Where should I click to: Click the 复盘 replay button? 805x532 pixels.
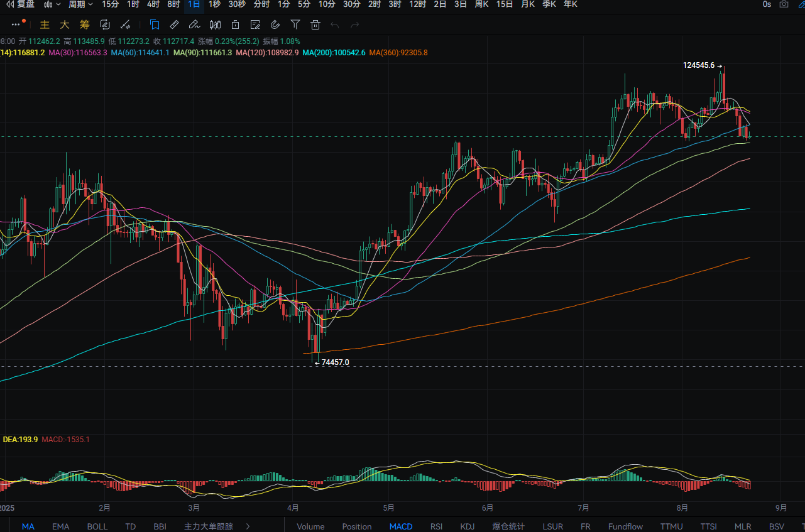[x=21, y=4]
